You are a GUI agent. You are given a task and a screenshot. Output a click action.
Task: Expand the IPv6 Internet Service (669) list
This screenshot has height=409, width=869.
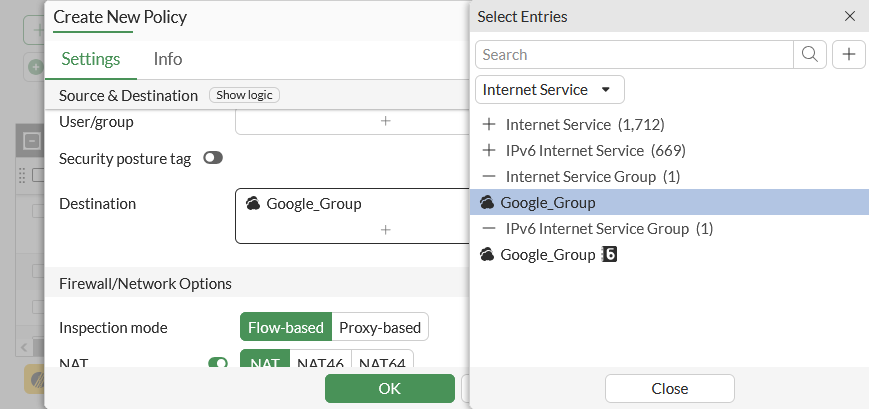pos(489,151)
